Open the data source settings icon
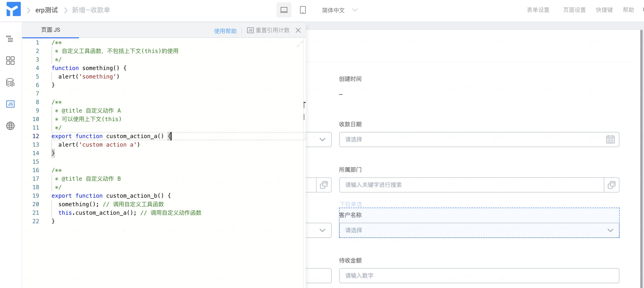This screenshot has height=288, width=644. coord(10,82)
